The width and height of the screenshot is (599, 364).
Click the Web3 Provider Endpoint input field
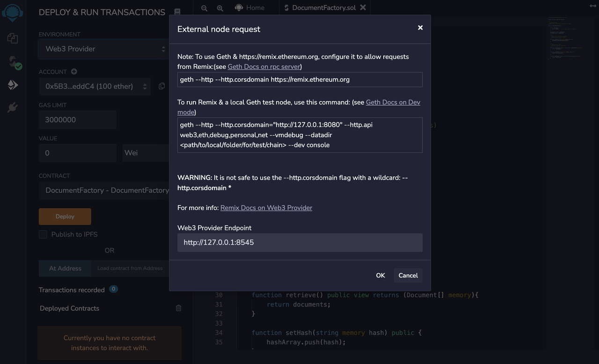pos(299,243)
